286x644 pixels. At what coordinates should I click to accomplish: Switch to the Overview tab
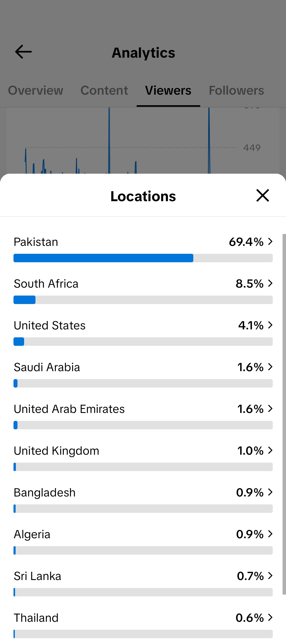(x=35, y=90)
